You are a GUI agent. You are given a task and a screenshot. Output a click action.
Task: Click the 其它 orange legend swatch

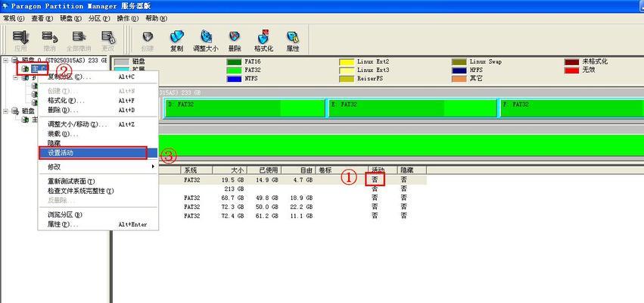tap(459, 79)
